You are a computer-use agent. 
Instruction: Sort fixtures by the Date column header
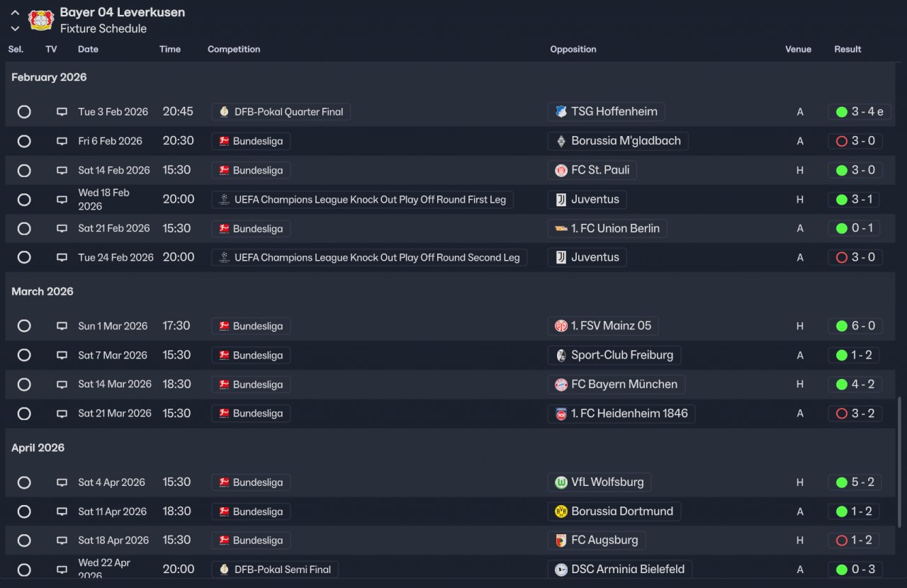88,50
